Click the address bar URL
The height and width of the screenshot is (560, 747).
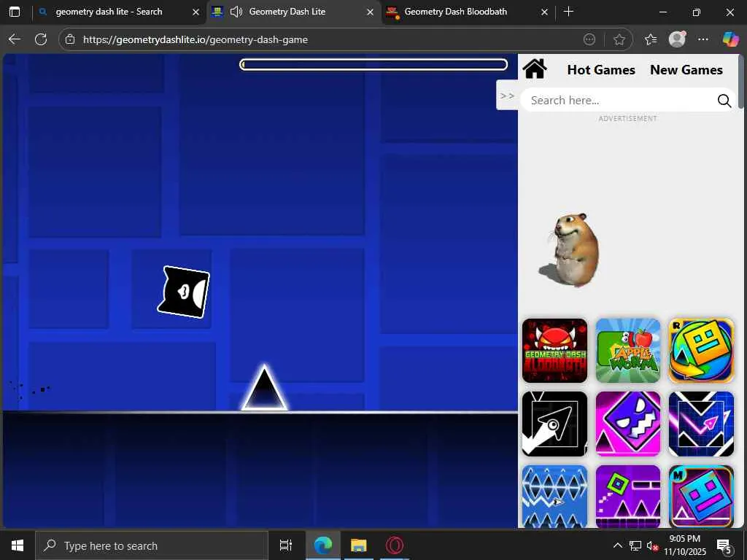click(196, 39)
